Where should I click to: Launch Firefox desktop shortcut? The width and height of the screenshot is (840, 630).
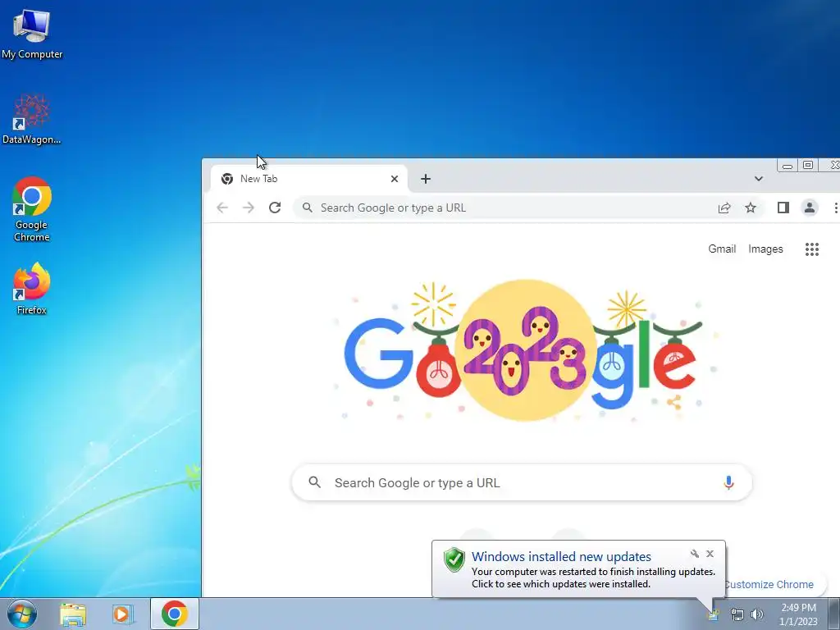click(x=32, y=288)
